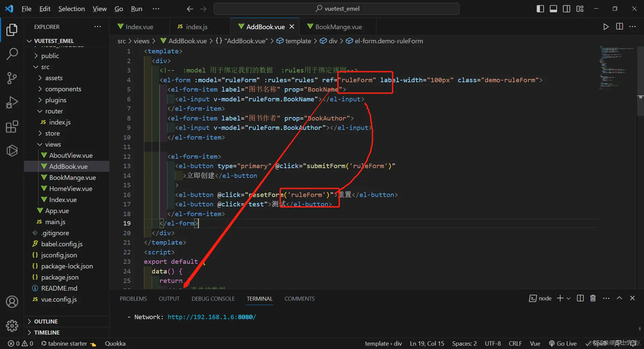The height and width of the screenshot is (349, 644).
Task: Open the Edit menu
Action: (45, 9)
